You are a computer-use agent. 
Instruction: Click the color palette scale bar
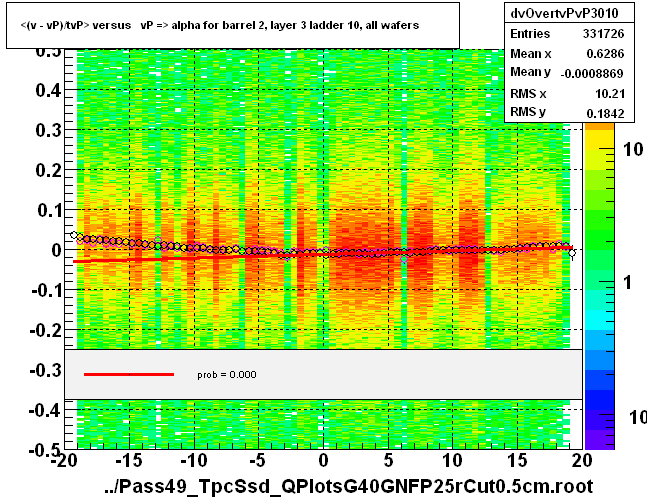[599, 286]
